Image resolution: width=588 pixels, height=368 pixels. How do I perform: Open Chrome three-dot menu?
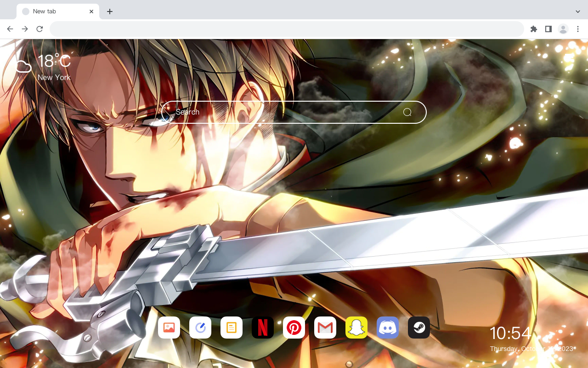tap(578, 29)
